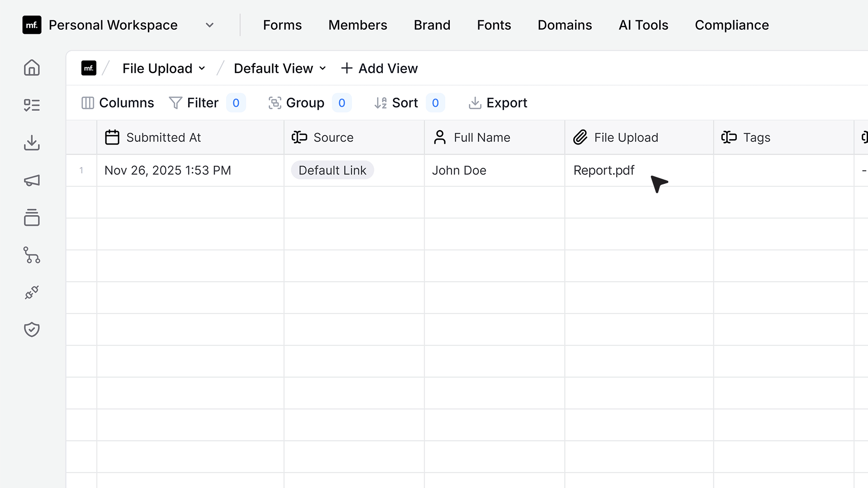Open the Report.pdf file cell
Screen dimensions: 868x488
[639, 170]
